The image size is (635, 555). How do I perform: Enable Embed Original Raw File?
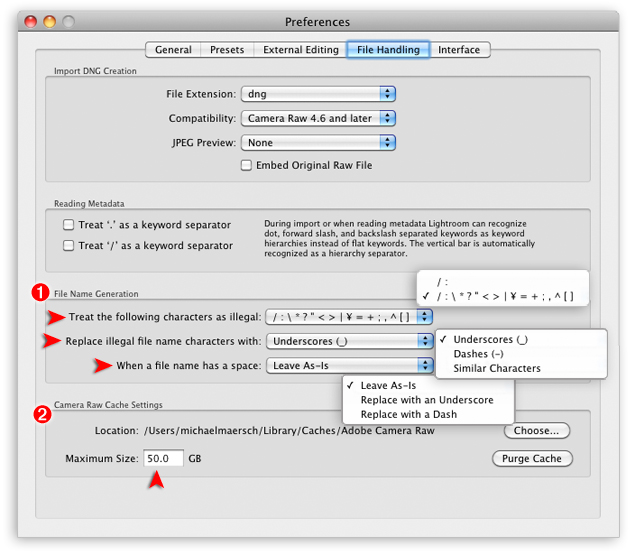tap(246, 165)
